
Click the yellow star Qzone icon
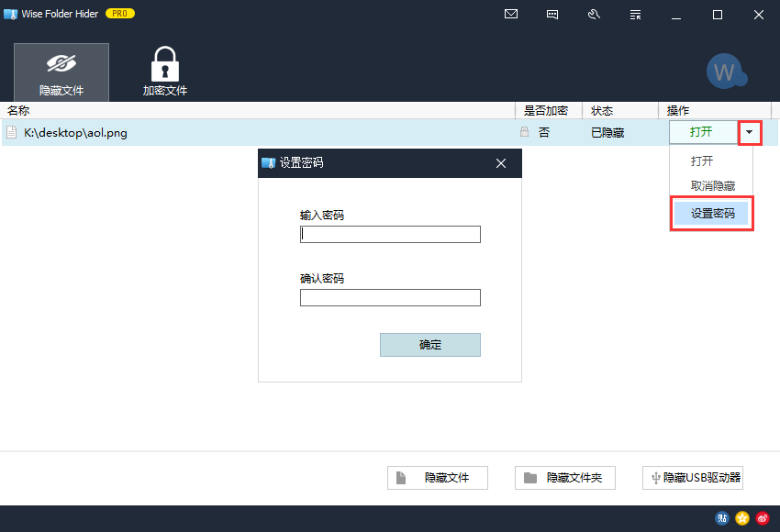pyautogui.click(x=742, y=518)
